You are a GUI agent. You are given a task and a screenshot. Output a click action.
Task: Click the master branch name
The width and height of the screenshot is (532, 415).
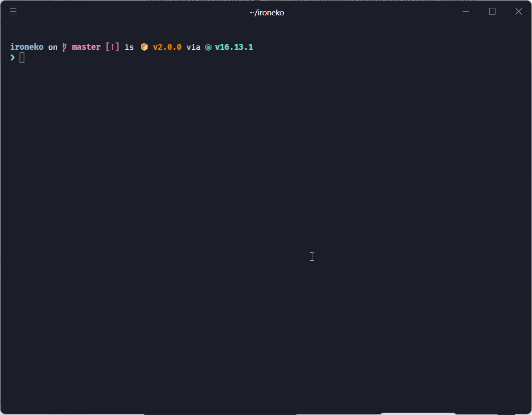[x=86, y=47]
